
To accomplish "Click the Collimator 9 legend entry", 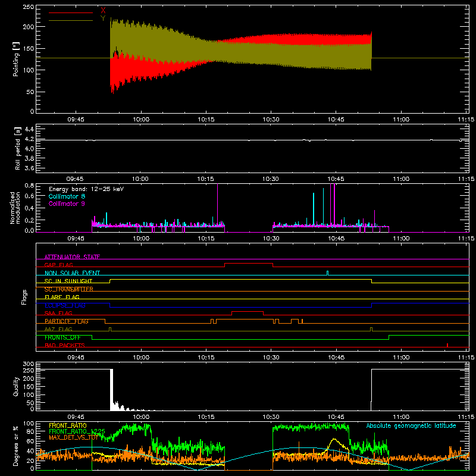I will (x=67, y=203).
